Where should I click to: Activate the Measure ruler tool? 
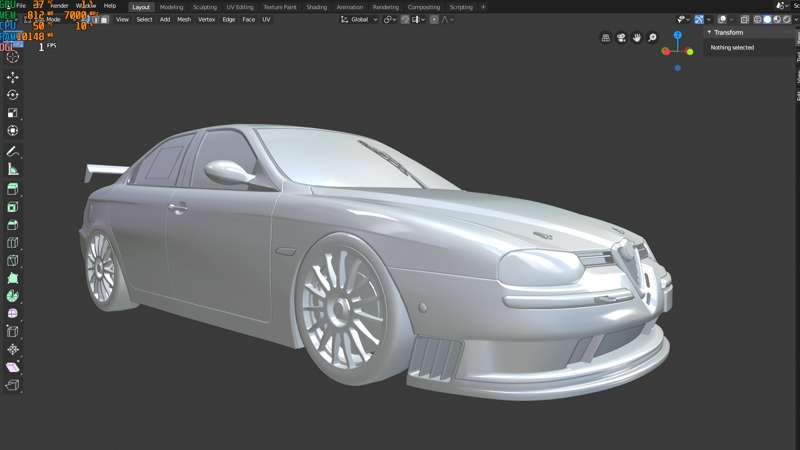point(13,169)
